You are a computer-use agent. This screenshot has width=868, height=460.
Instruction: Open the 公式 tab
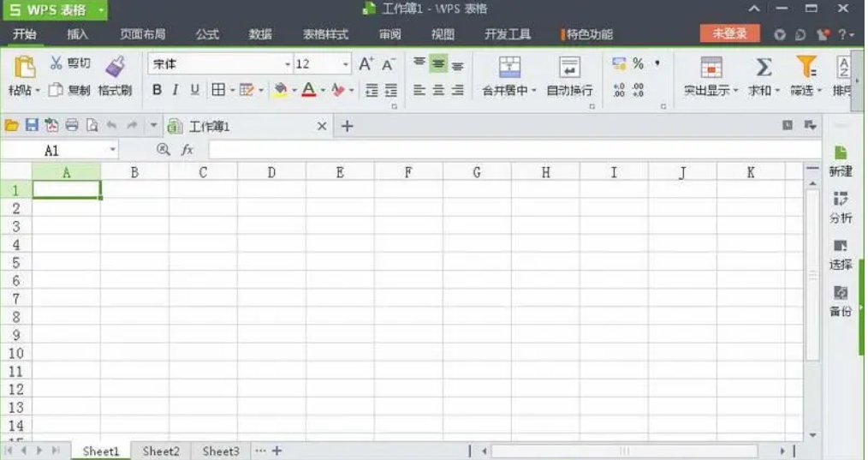[207, 34]
